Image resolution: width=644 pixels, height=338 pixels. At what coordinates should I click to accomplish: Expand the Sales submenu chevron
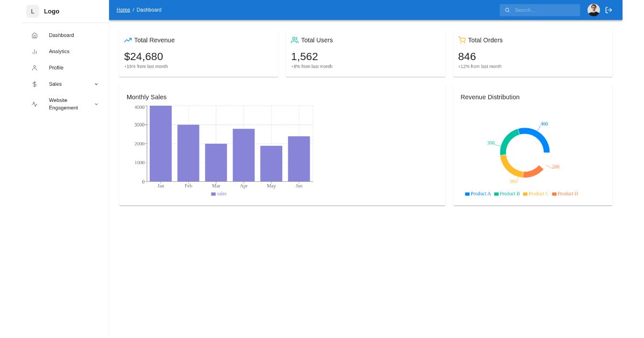pyautogui.click(x=96, y=84)
